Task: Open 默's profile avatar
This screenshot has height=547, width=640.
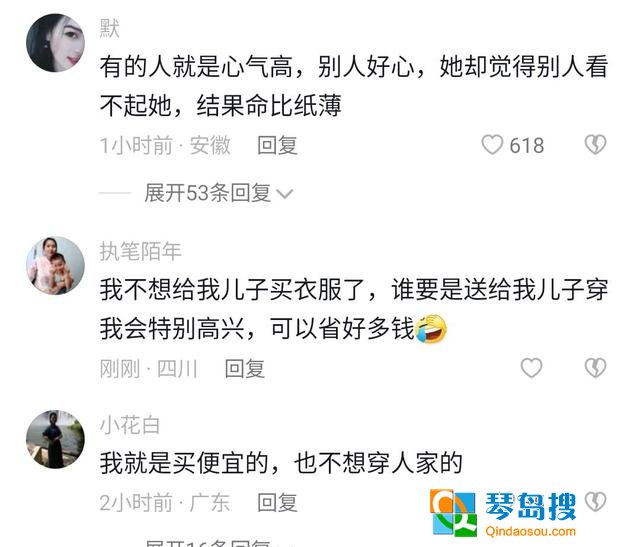Action: pyautogui.click(x=56, y=43)
